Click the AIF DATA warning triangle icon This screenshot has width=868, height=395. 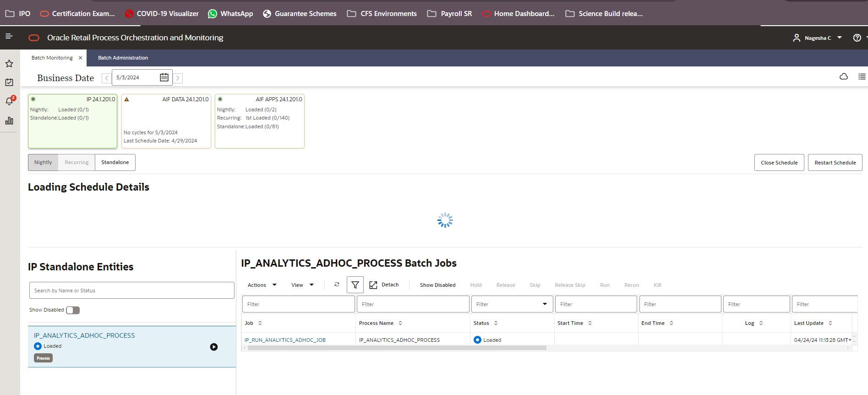click(x=127, y=99)
